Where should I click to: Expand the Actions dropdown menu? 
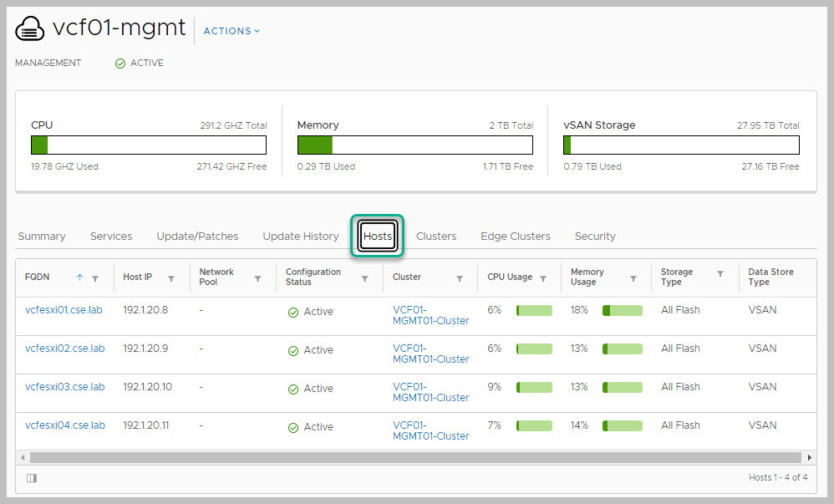[231, 31]
